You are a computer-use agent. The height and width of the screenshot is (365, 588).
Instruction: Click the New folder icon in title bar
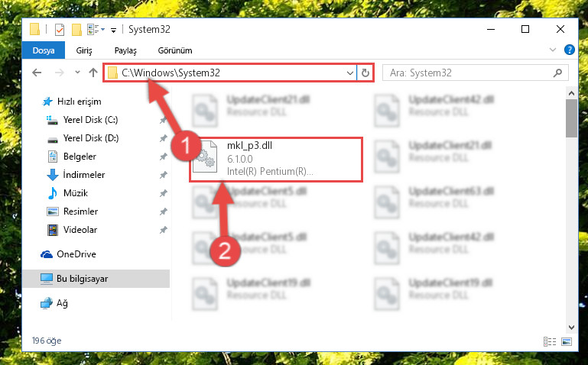(x=76, y=30)
